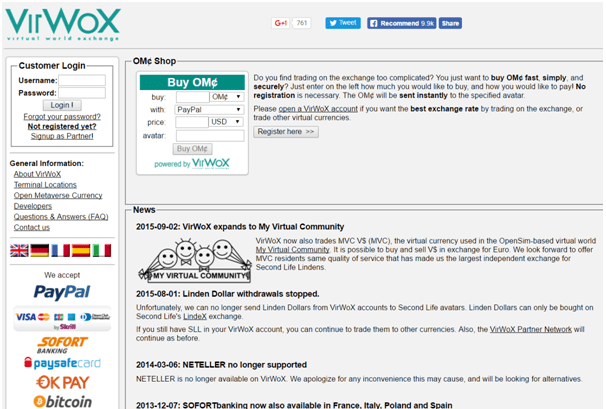Open Contact us link
Viewport: 606px width, 409px height.
click(x=32, y=227)
